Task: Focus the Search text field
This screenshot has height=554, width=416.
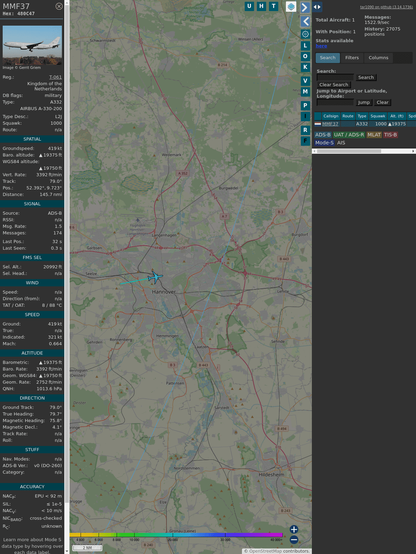Action: pyautogui.click(x=335, y=77)
